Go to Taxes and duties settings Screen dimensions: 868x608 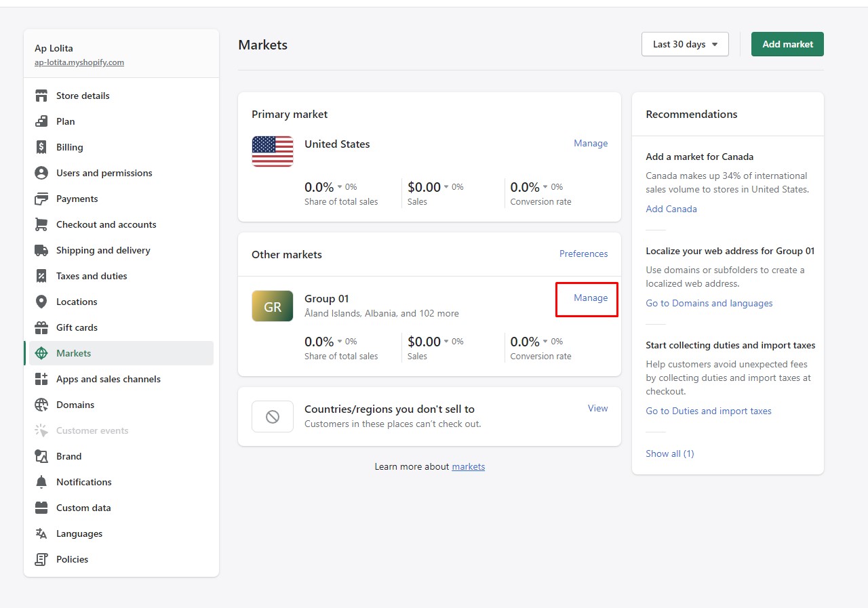(x=92, y=276)
